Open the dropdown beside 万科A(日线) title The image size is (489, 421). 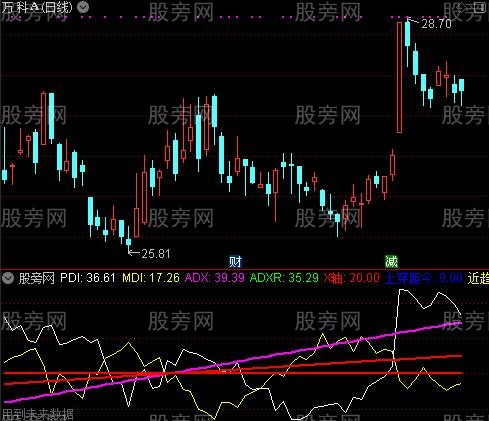[83, 7]
